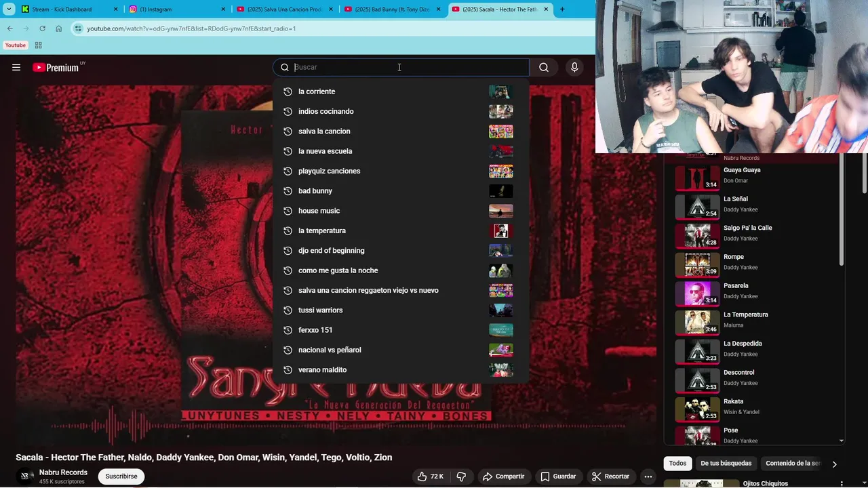Screen dimensions: 868x488
Task: Select 'Contenido de la serie' filter chip
Action: (793, 464)
